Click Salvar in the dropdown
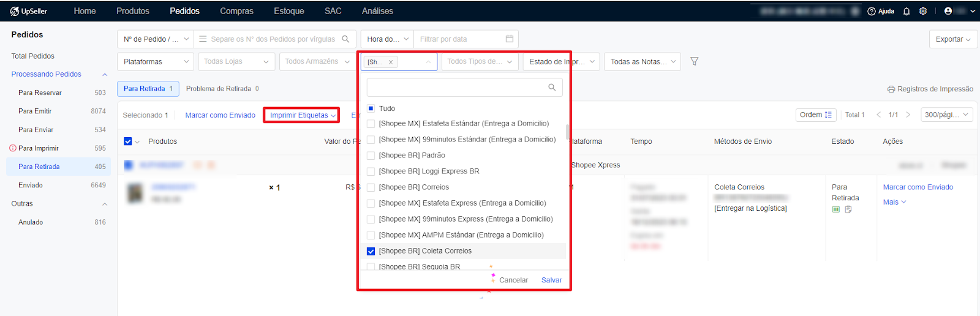 [x=551, y=280]
